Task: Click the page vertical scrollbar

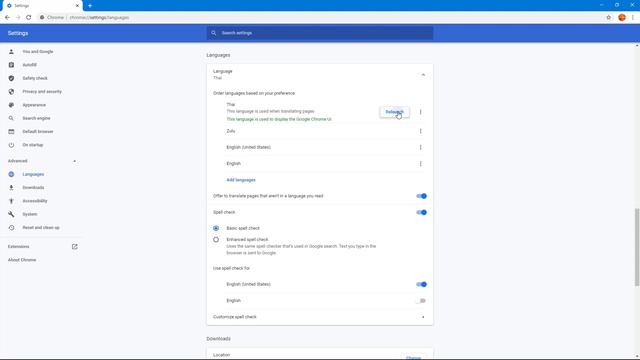Action: point(637,247)
